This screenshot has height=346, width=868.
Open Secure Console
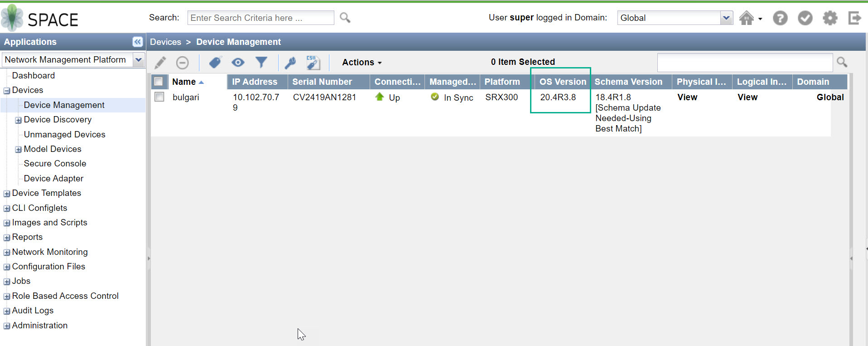coord(55,163)
